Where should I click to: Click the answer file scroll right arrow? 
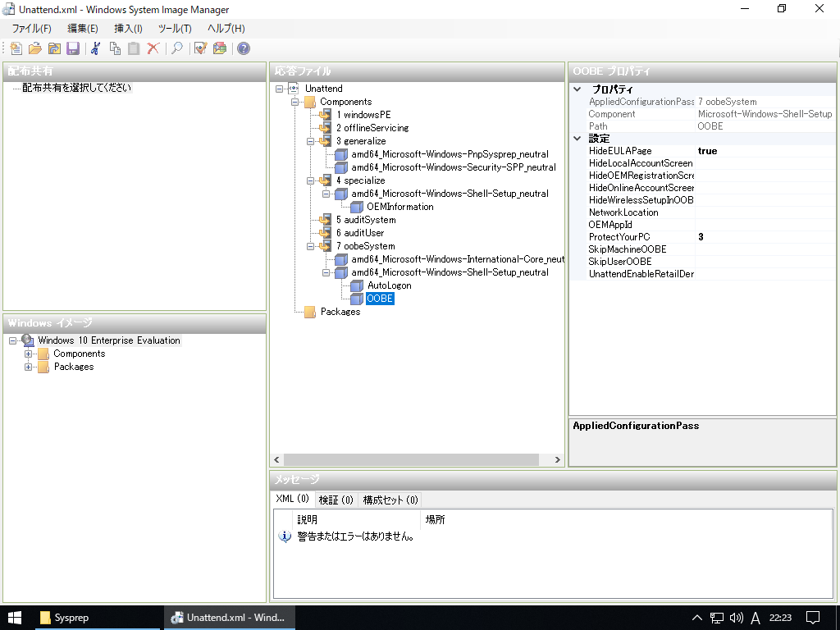557,459
